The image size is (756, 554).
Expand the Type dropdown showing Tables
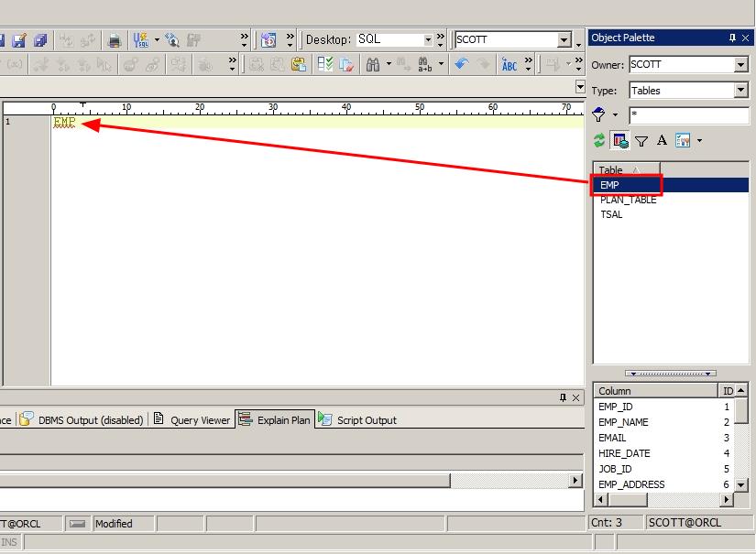pyautogui.click(x=740, y=91)
